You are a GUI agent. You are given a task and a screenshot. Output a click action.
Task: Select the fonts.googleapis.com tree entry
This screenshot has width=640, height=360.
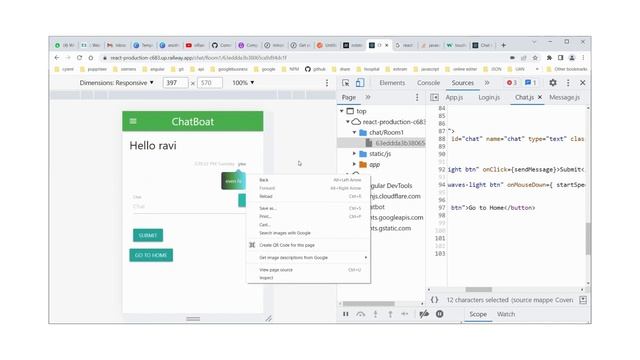point(396,218)
